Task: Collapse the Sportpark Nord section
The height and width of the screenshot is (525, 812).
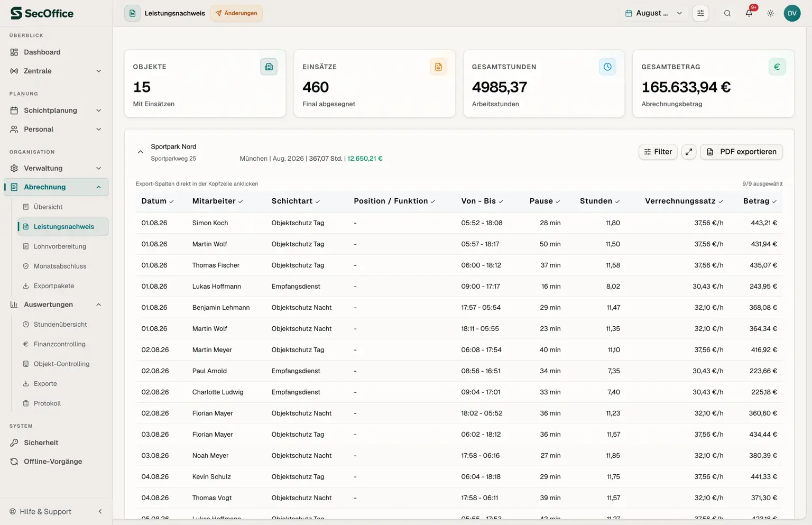Action: pos(140,152)
